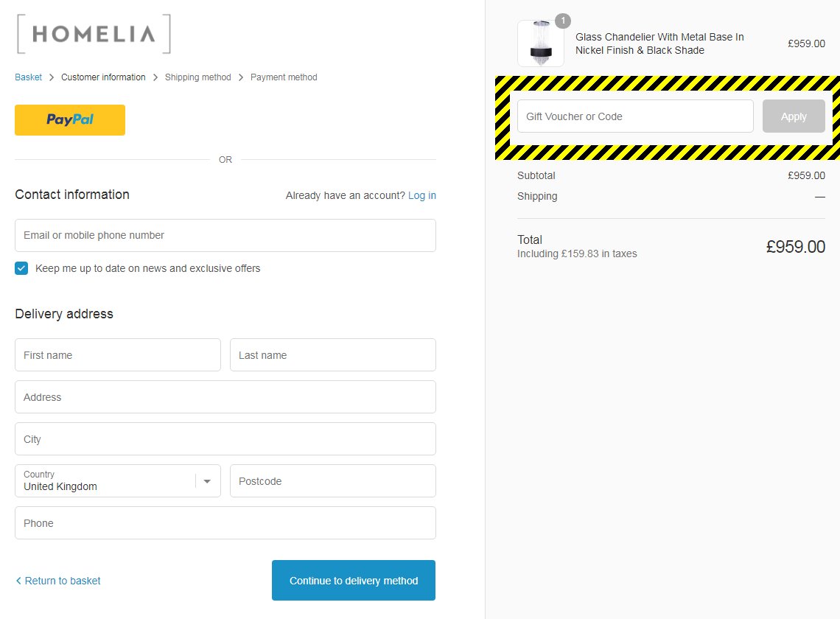This screenshot has width=840, height=619.
Task: Click the quantity badge on product image
Action: point(563,21)
